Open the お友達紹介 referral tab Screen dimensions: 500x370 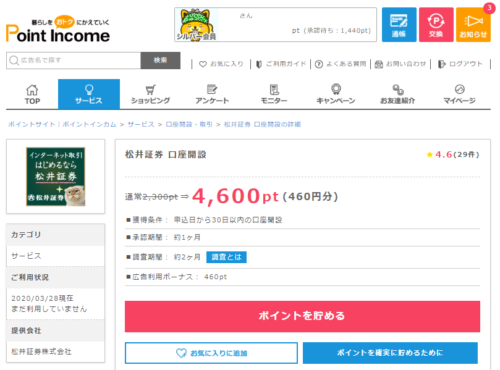[x=397, y=94]
